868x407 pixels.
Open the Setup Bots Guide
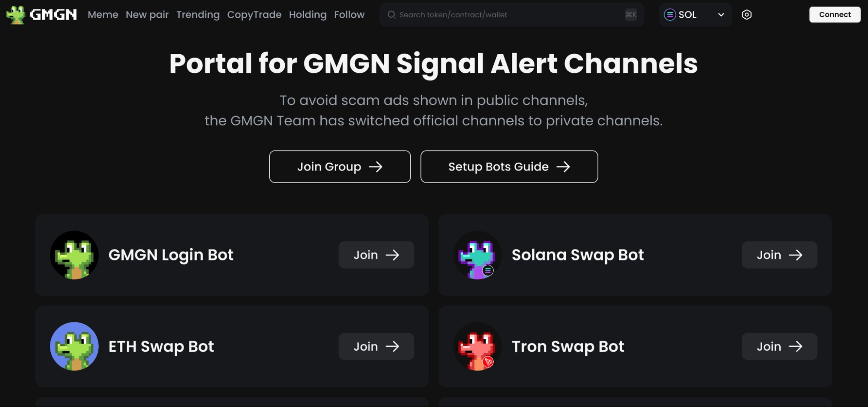point(509,167)
